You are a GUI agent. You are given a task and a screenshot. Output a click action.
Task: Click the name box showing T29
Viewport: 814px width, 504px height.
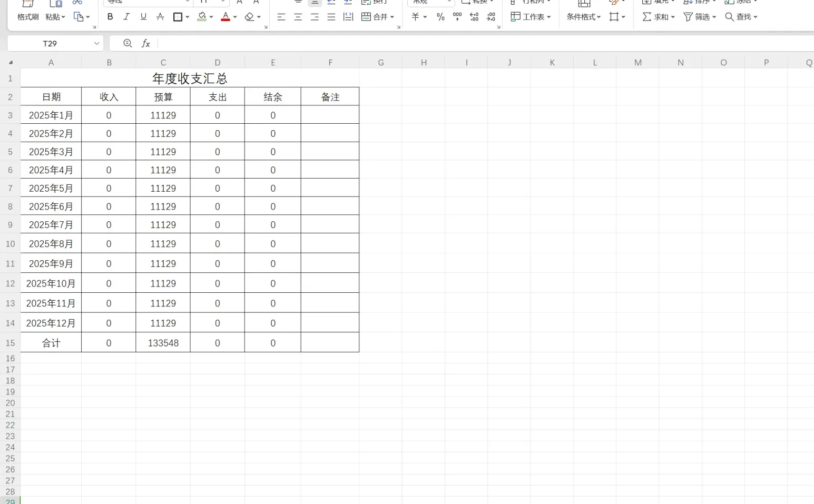tap(50, 43)
